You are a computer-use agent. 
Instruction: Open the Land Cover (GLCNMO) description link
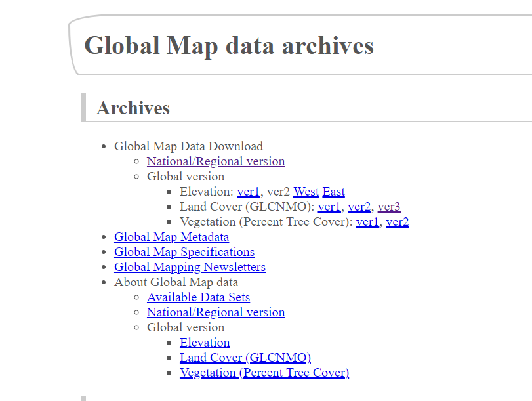(x=245, y=358)
